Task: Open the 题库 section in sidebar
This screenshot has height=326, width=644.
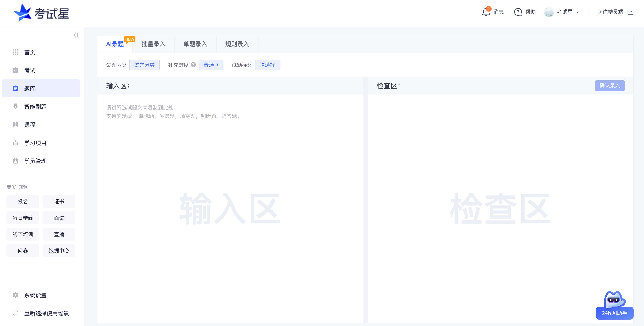Action: pyautogui.click(x=30, y=88)
